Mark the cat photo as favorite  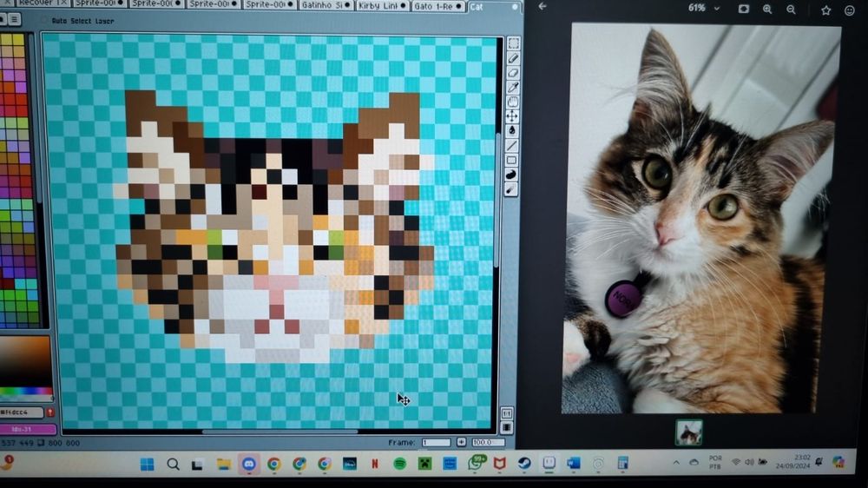[826, 10]
